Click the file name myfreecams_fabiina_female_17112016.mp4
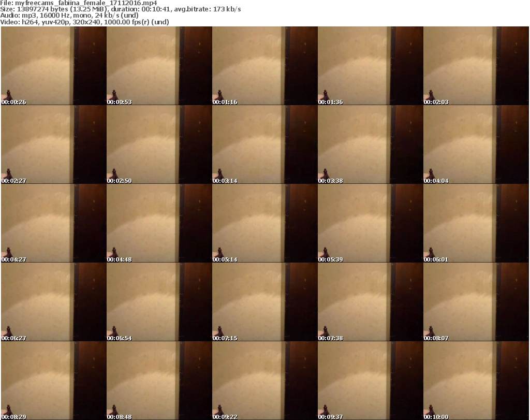Screen dimensions: 530x420 (86, 3)
